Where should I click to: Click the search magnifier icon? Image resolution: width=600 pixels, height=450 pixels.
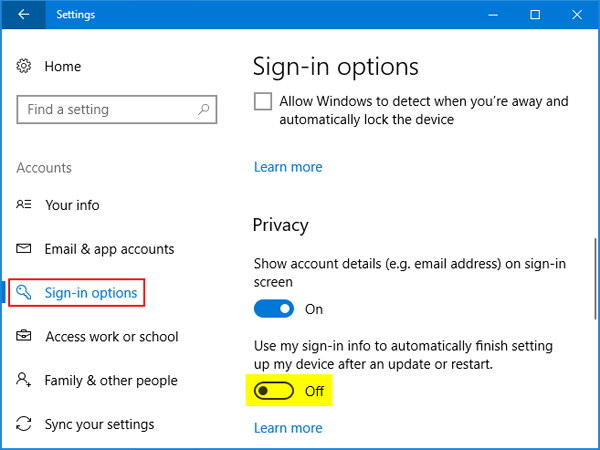(x=204, y=109)
